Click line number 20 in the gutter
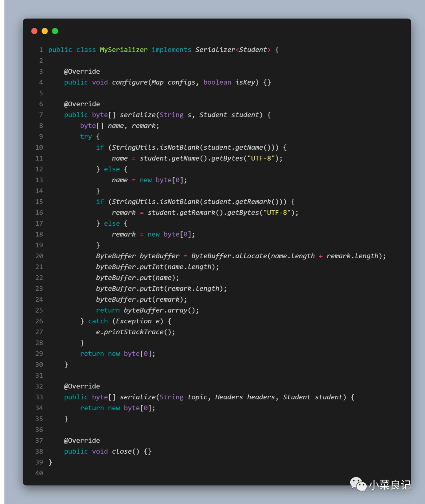This screenshot has width=425, height=504. click(39, 256)
